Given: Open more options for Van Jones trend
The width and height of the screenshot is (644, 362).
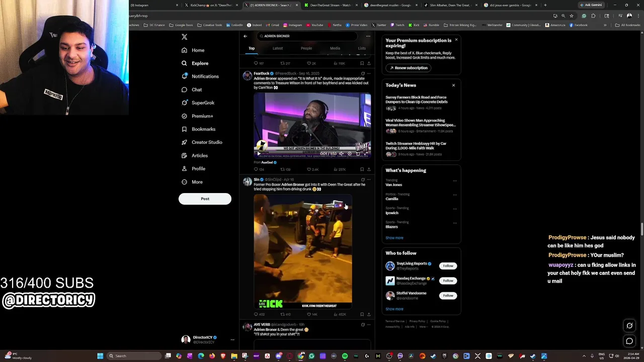Looking at the screenshot, I should [455, 180].
